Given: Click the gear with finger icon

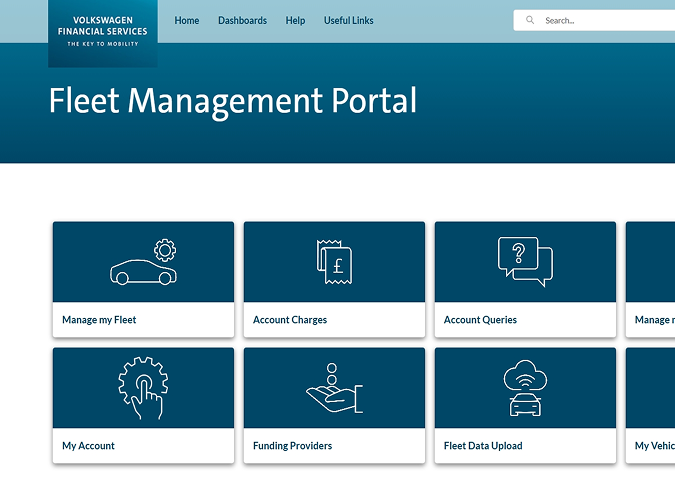Looking at the screenshot, I should 143,388.
